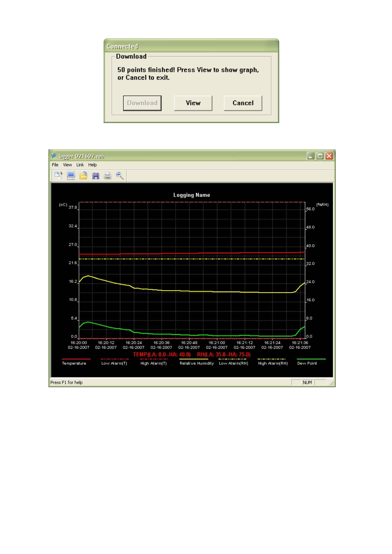Click the logger app icon in title bar
Screen dimensions: 392x554
[x=54, y=156]
